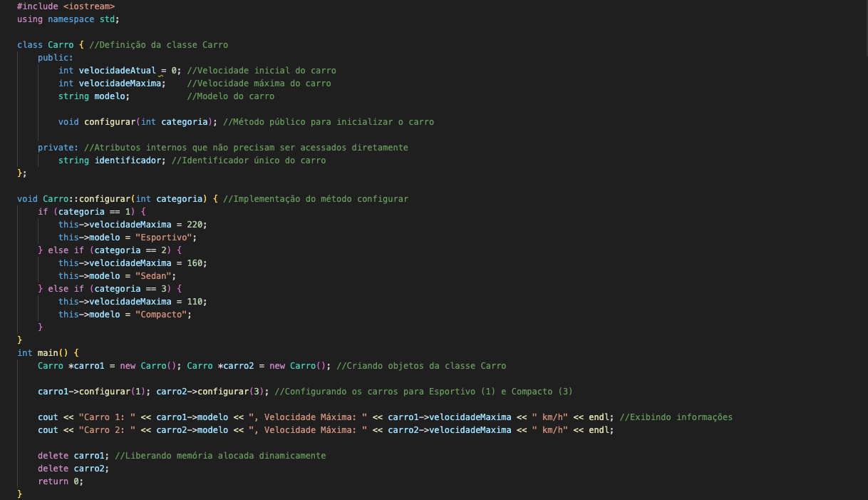868x500 pixels.
Task: Click the "return 0;" statement
Action: 61,481
